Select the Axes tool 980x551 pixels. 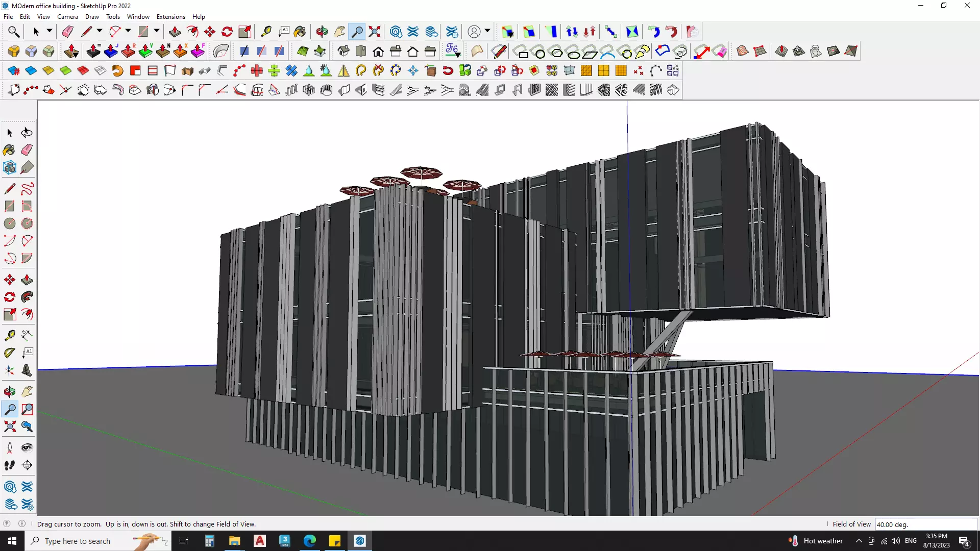10,370
